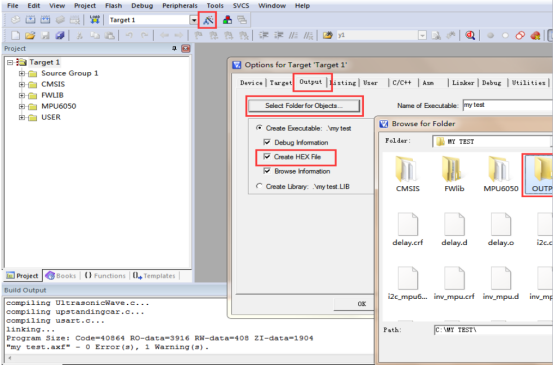This screenshot has height=365, width=554.
Task: Uncheck the Debug Information checkbox
Action: tap(267, 142)
